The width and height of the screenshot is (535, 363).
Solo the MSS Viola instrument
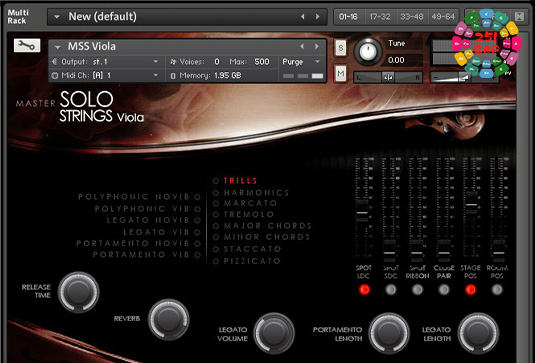click(x=340, y=48)
